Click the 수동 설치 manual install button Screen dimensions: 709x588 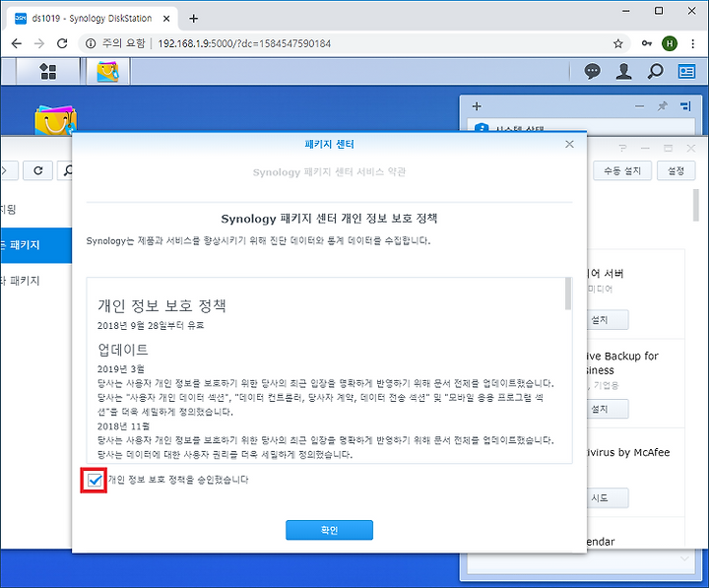point(622,170)
